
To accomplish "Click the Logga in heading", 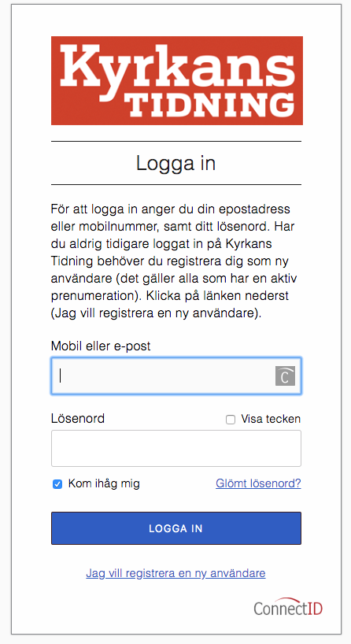I will (175, 163).
